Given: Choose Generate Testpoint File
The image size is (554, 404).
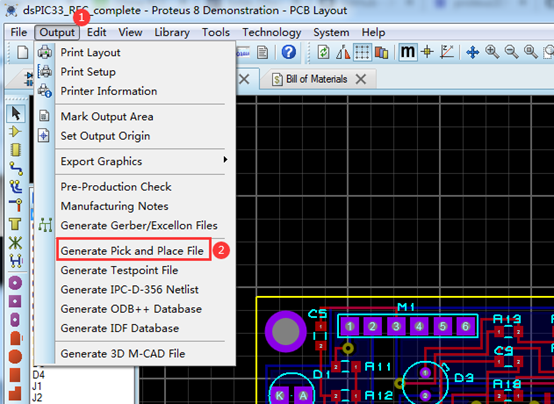Looking at the screenshot, I should pos(135,270).
